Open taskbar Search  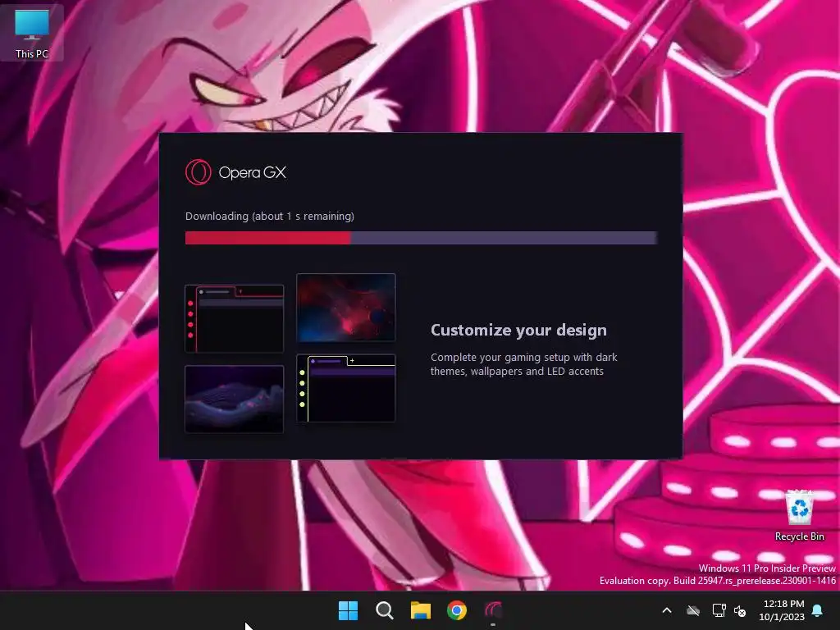(x=384, y=610)
